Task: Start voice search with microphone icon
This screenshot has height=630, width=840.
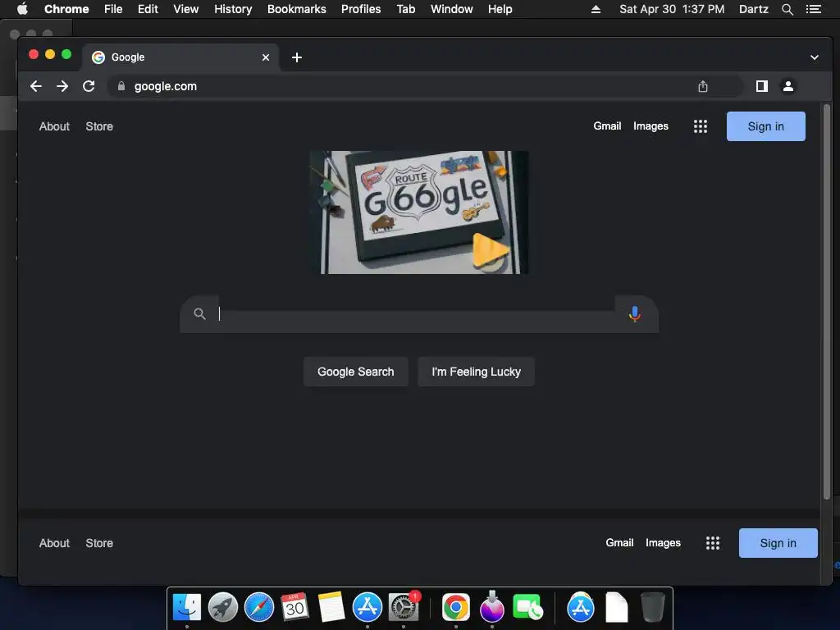Action: pos(635,314)
